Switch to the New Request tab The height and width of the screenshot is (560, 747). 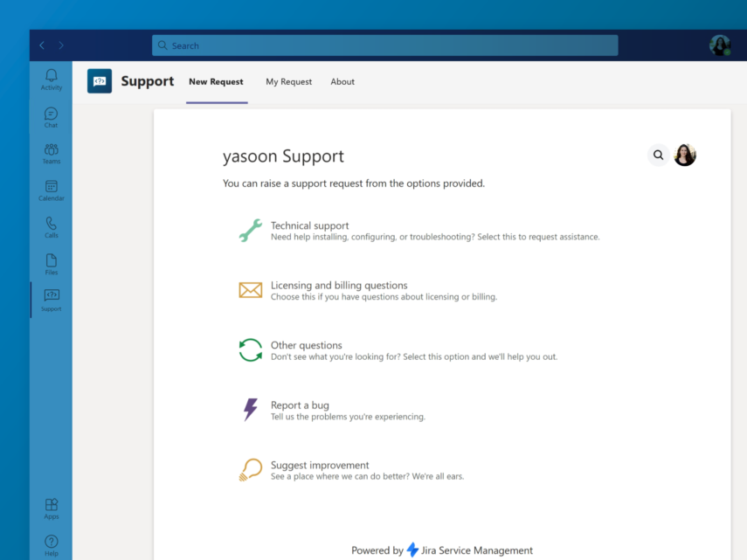pyautogui.click(x=217, y=82)
